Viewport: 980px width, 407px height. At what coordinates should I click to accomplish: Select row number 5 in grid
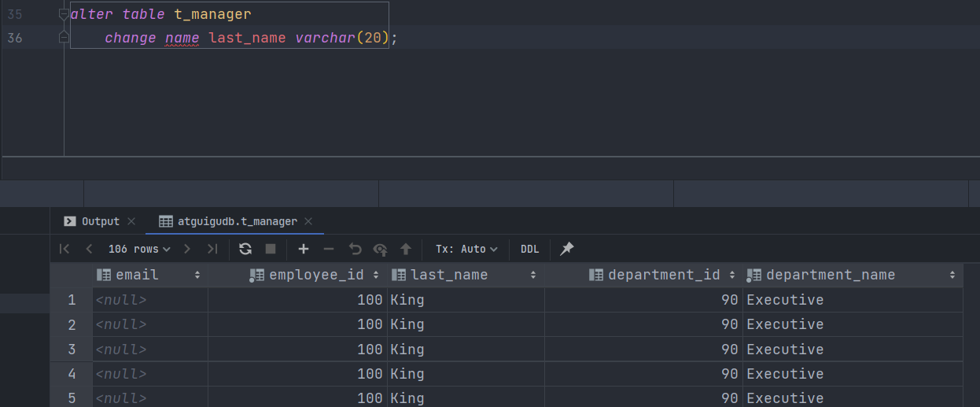pos(72,398)
